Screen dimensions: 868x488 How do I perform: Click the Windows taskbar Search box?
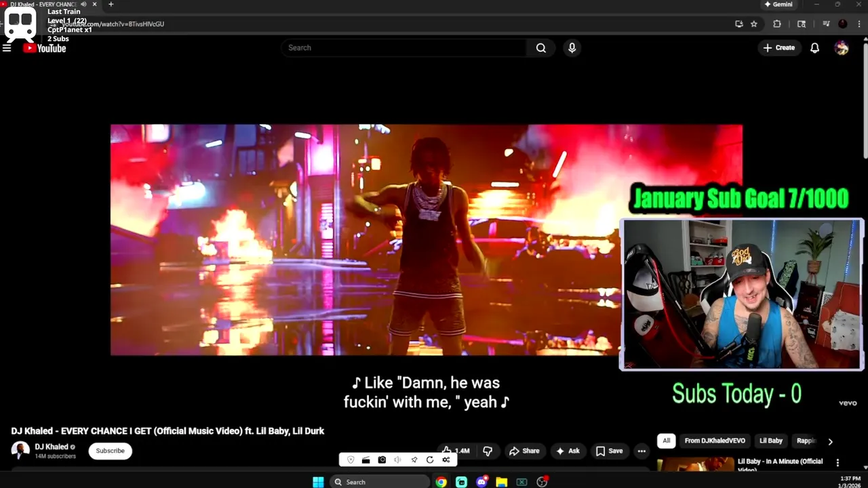point(380,482)
